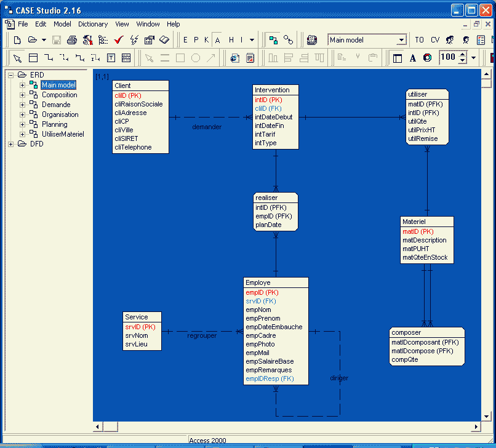Select the pointer arrow tool

(17, 58)
